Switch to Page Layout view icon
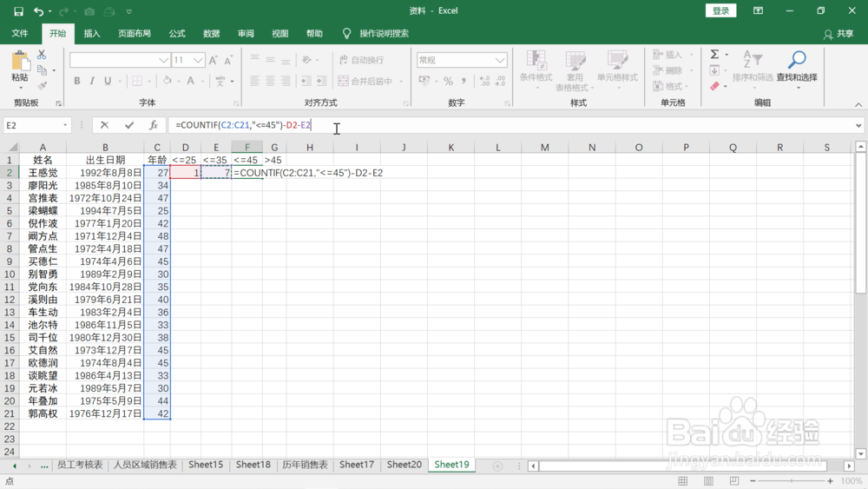Screen dimensions: 868x489 tap(708, 480)
